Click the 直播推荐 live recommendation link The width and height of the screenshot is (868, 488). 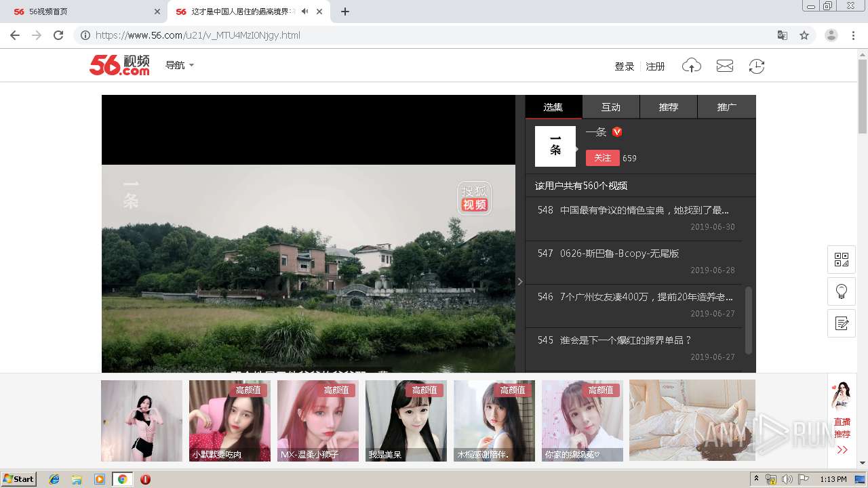coord(842,428)
